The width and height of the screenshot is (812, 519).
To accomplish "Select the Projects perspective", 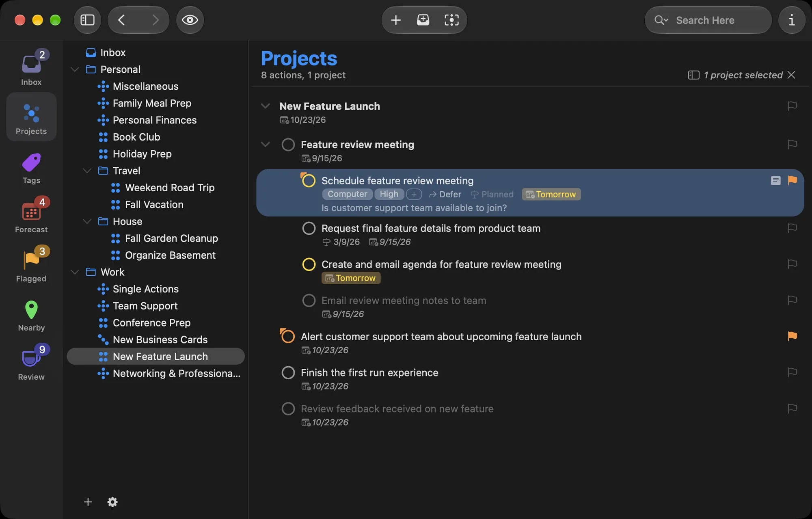I will [31, 117].
